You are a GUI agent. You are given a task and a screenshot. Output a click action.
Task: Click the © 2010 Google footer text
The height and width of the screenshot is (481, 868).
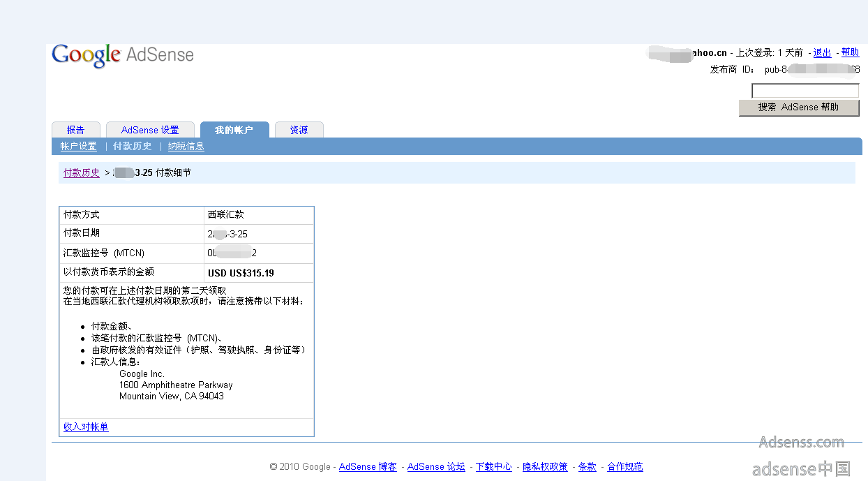click(x=300, y=467)
